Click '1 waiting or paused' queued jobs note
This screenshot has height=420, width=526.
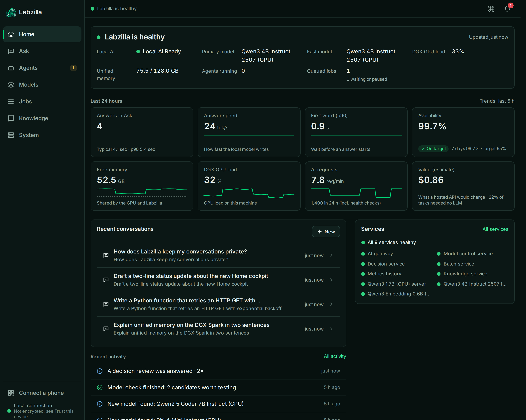point(367,79)
